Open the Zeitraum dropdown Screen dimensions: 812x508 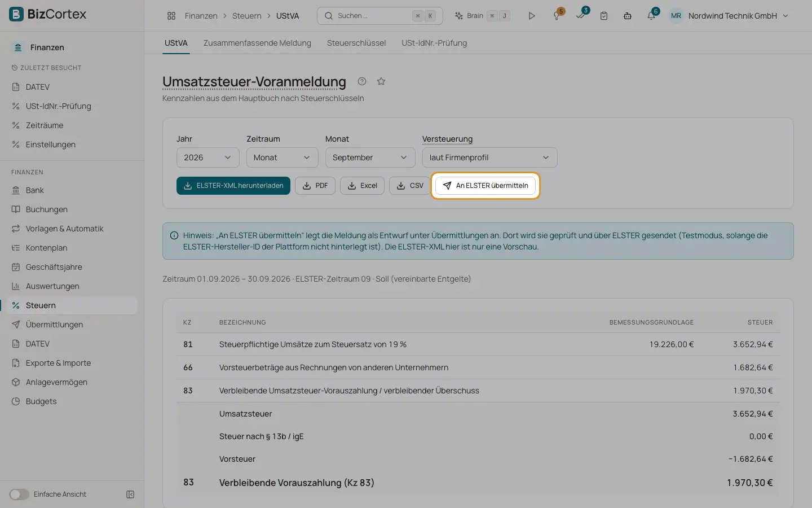click(282, 157)
